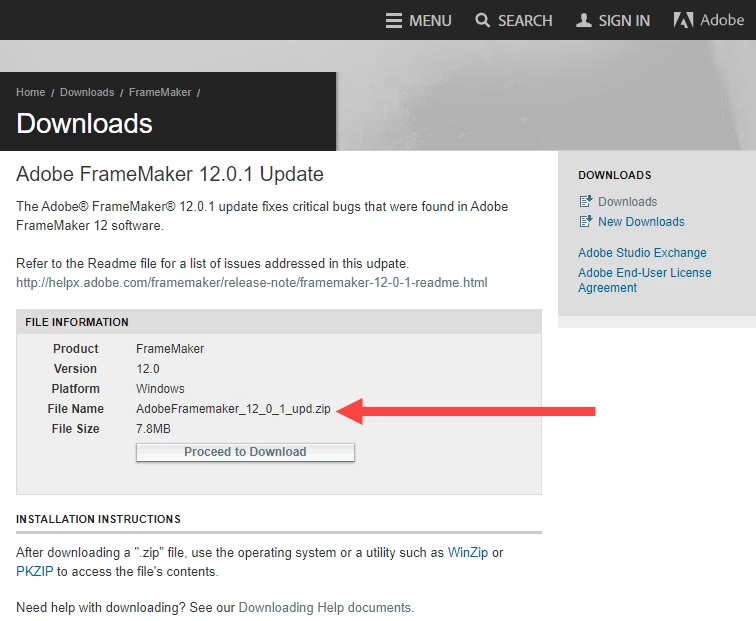Click the Product label
This screenshot has height=621, width=756.
pos(76,349)
